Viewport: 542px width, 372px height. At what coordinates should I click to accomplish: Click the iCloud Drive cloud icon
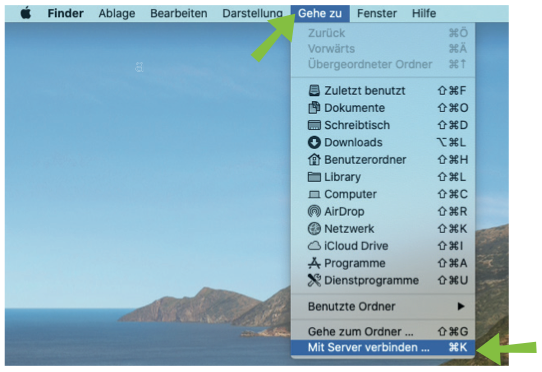[314, 246]
